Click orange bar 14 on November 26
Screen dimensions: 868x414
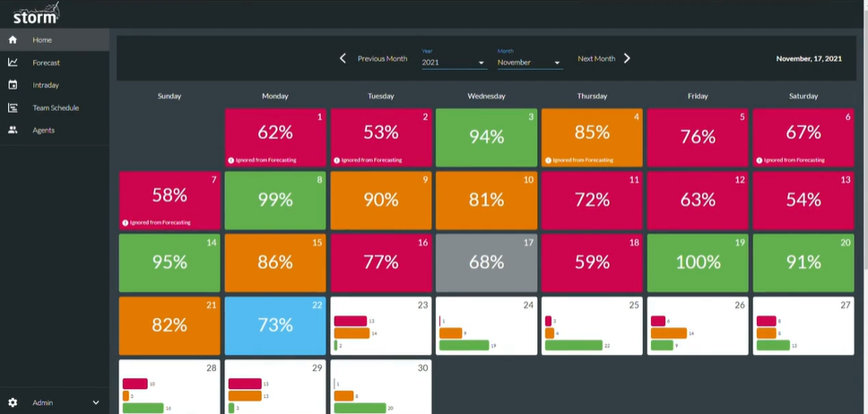[669, 333]
